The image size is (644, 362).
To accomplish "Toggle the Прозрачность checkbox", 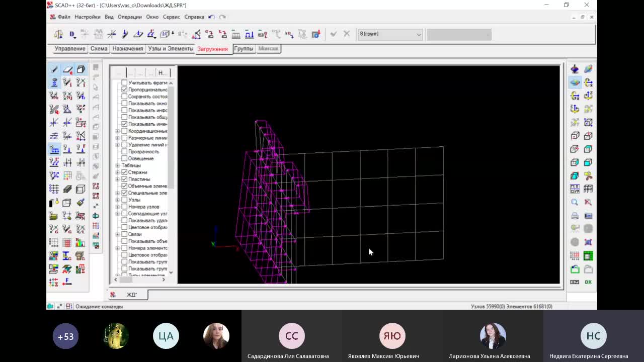I will click(x=124, y=151).
